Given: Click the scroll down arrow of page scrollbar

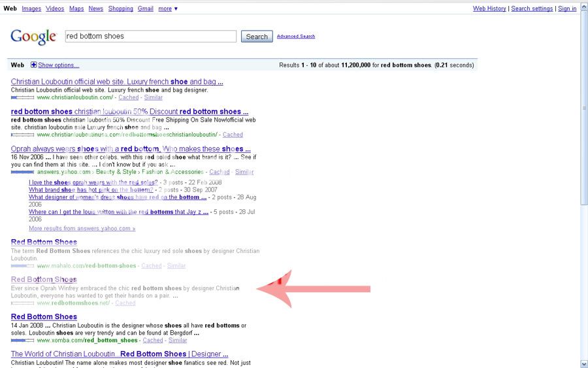Looking at the screenshot, I should tap(584, 364).
